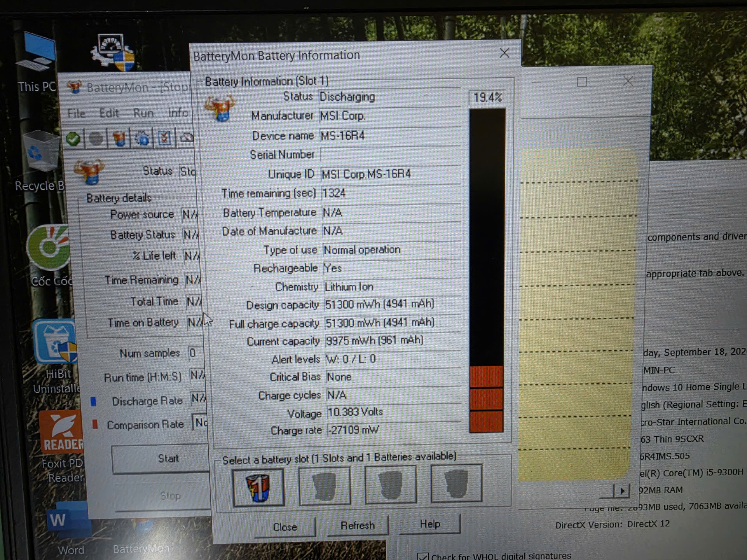Click the green checkmark Start toolbar icon
Image resolution: width=747 pixels, height=560 pixels.
coord(73,139)
